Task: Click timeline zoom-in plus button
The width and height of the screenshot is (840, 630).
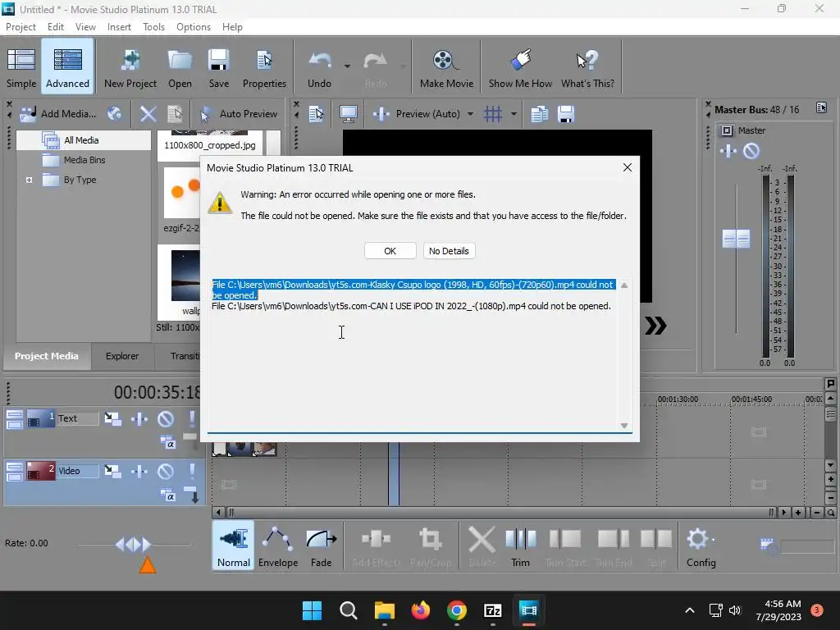Action: click(798, 513)
